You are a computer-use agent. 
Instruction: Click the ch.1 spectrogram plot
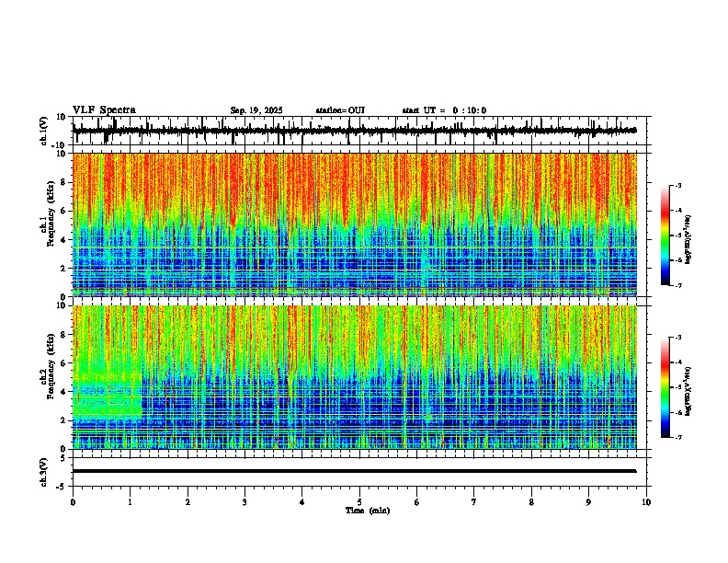coord(354,224)
